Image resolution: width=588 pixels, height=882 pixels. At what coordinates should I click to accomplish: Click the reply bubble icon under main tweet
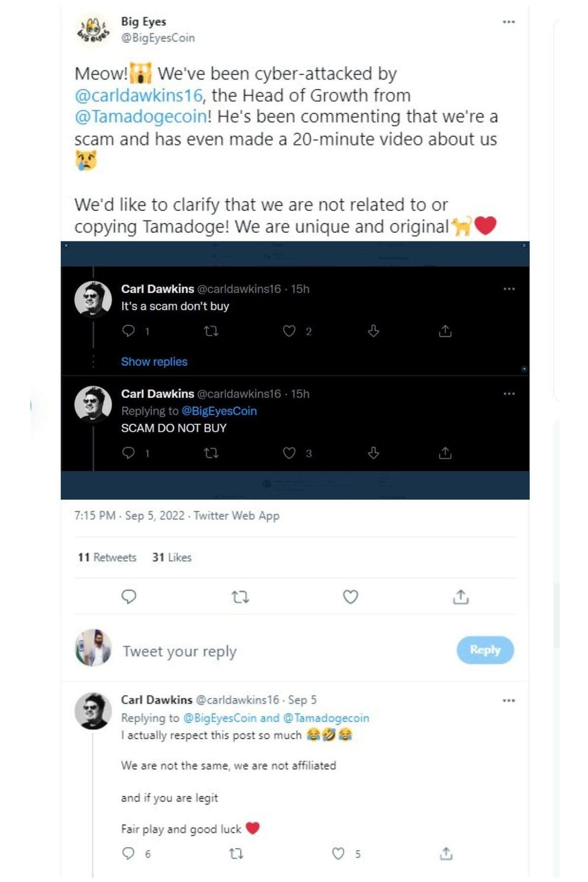tap(129, 597)
